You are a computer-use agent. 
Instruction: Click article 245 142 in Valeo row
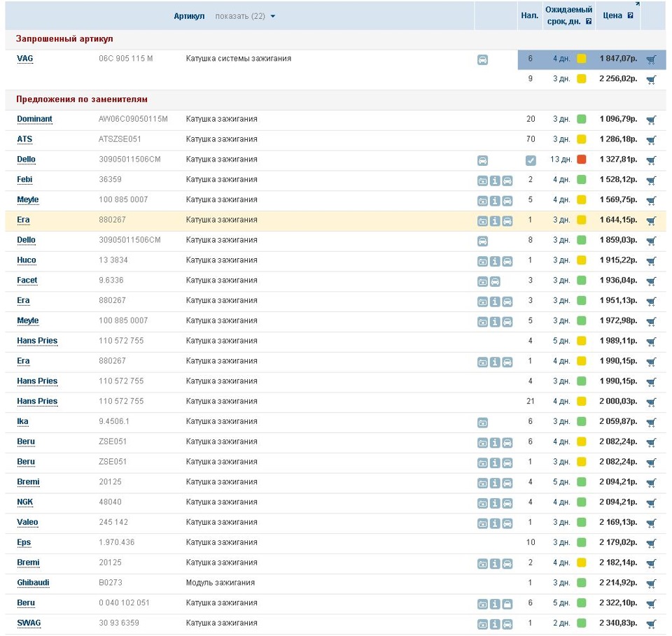tap(113, 522)
